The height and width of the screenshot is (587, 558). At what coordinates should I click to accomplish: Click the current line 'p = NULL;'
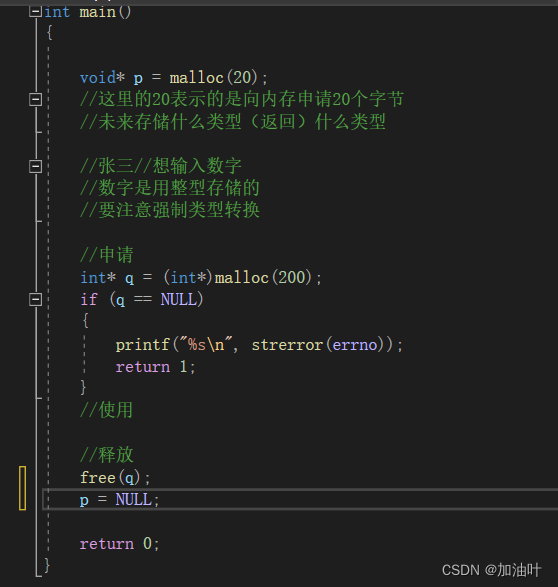coord(120,500)
